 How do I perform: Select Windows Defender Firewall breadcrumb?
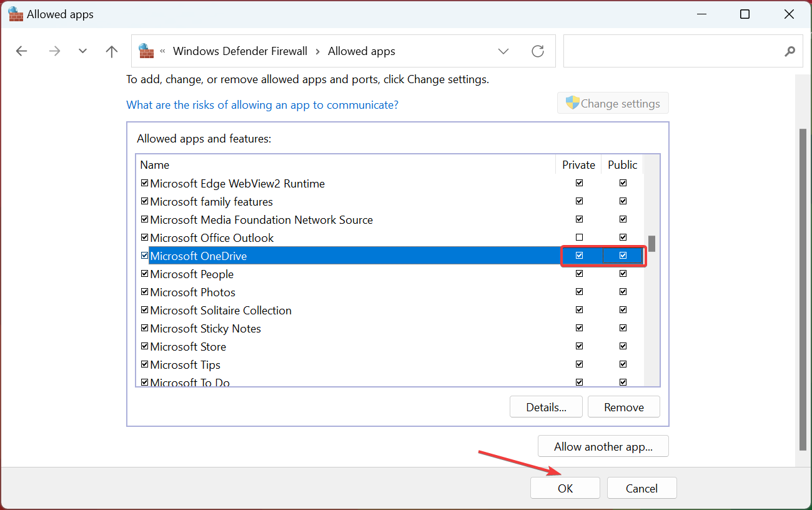click(240, 51)
